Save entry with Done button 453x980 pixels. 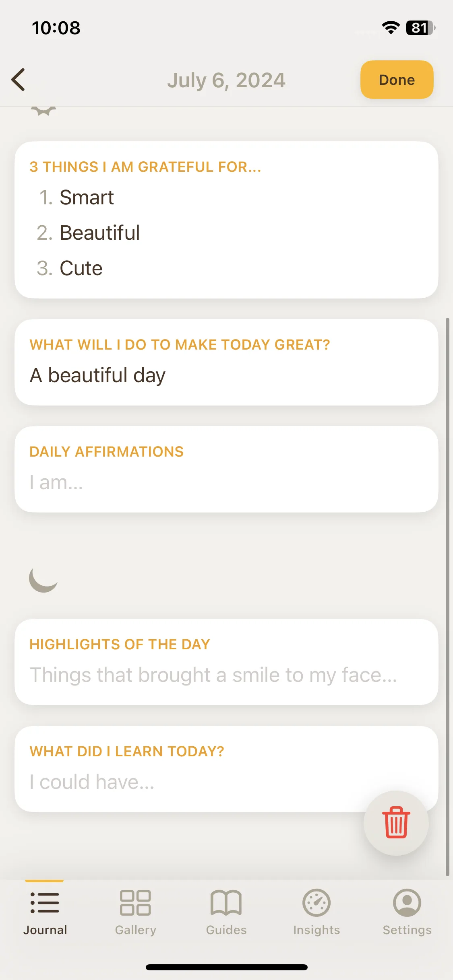pos(397,80)
